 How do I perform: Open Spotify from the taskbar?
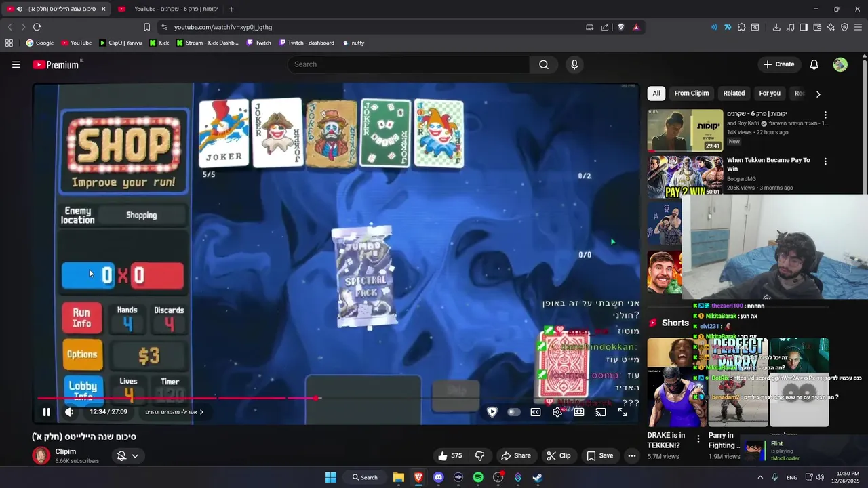pos(478,477)
